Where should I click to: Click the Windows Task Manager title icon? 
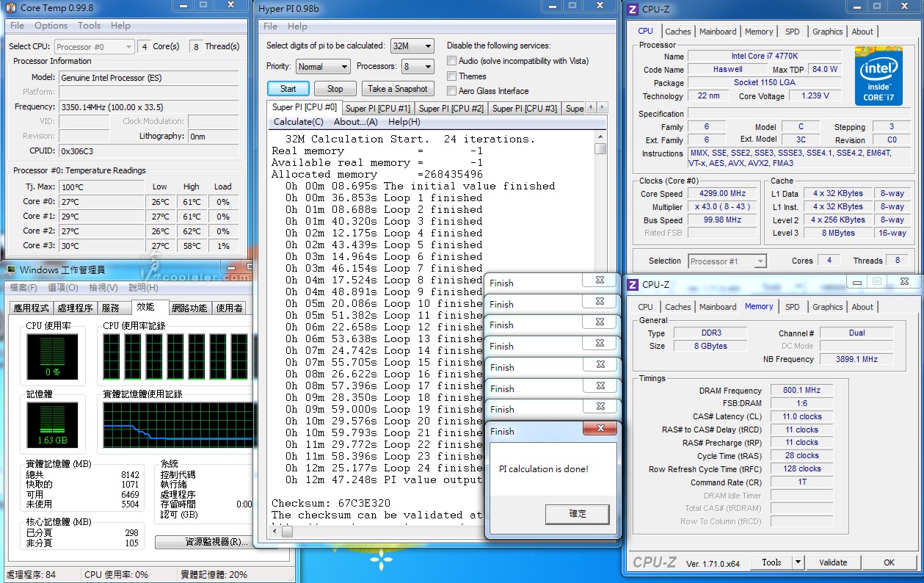click(10, 270)
